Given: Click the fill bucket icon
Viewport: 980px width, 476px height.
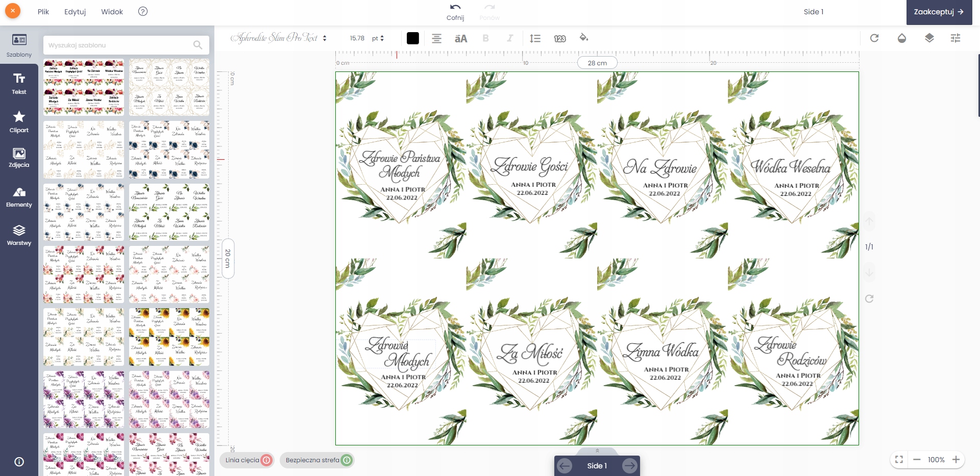Looking at the screenshot, I should tap(584, 38).
